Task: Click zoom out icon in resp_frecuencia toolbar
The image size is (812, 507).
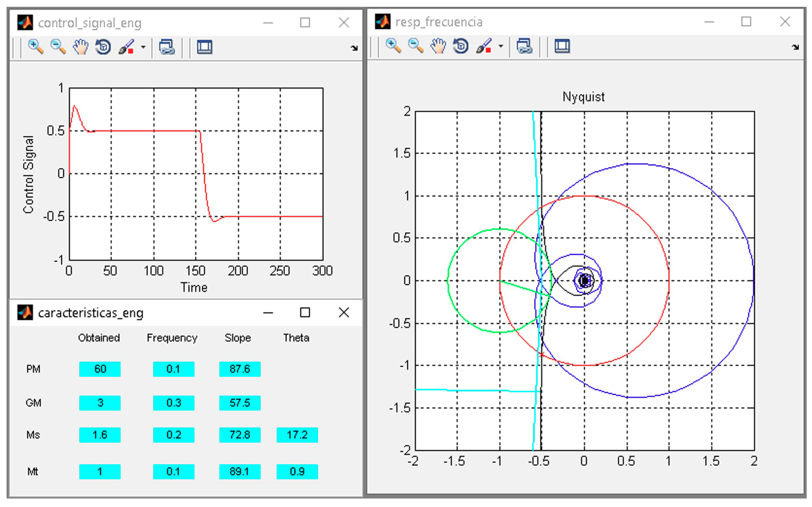Action: click(x=416, y=46)
